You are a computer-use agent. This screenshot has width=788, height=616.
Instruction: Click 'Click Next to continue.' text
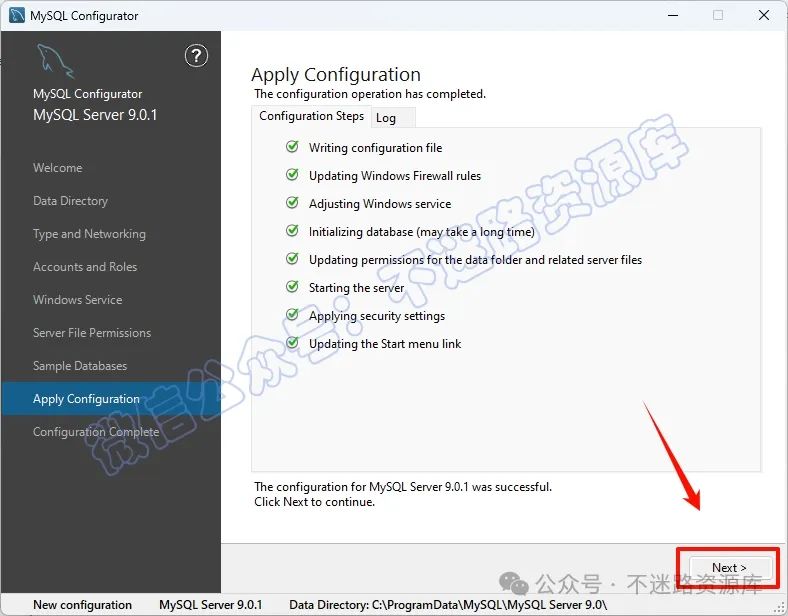[314, 501]
